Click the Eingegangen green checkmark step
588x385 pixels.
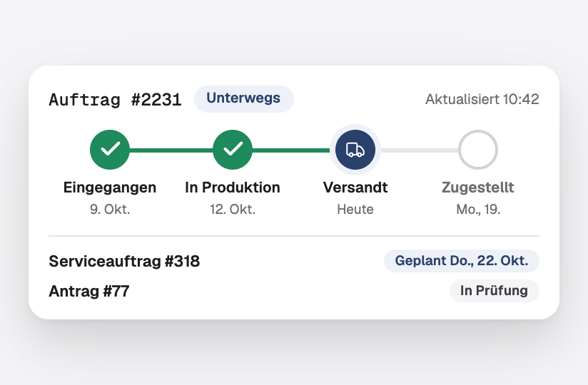(x=110, y=150)
